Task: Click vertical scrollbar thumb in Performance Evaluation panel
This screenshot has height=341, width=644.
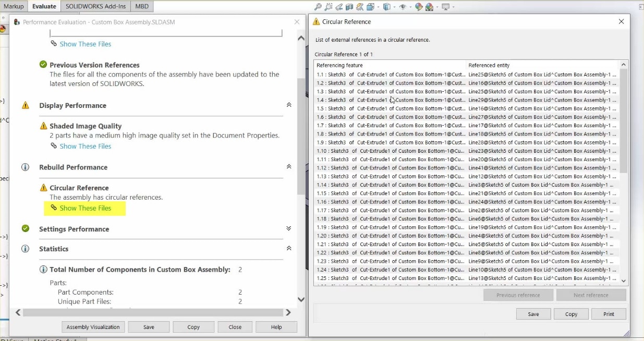Action: click(301, 137)
